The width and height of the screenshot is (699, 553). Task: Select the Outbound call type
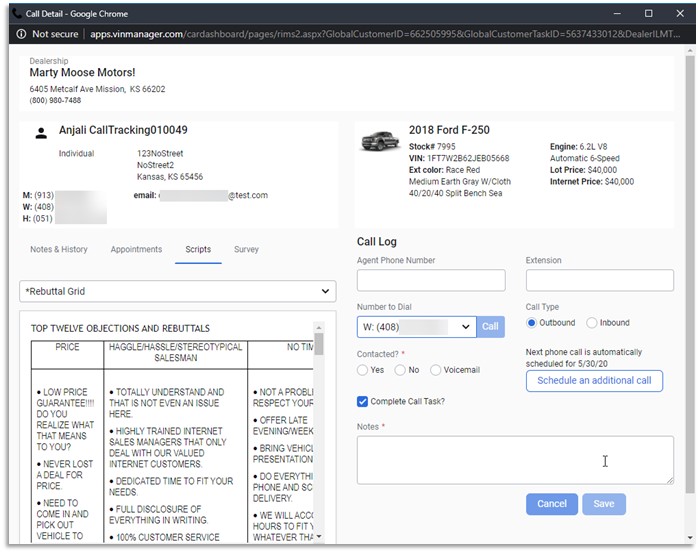click(x=531, y=322)
